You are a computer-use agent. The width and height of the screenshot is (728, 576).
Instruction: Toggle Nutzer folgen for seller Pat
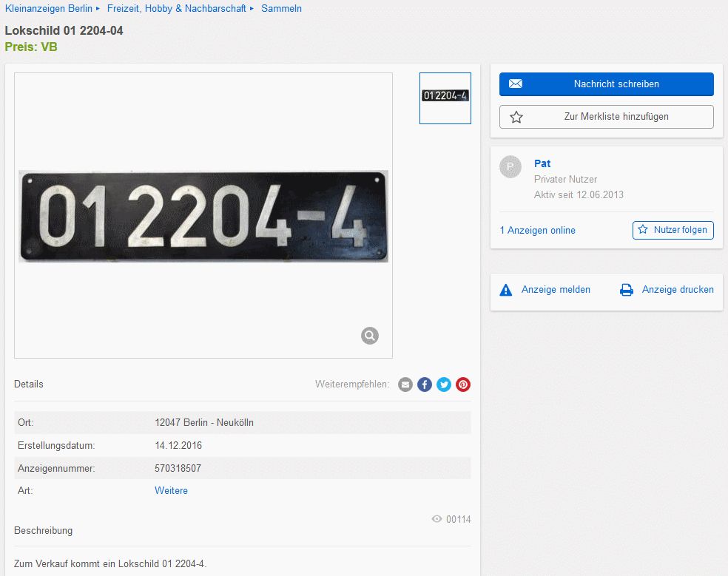673,230
